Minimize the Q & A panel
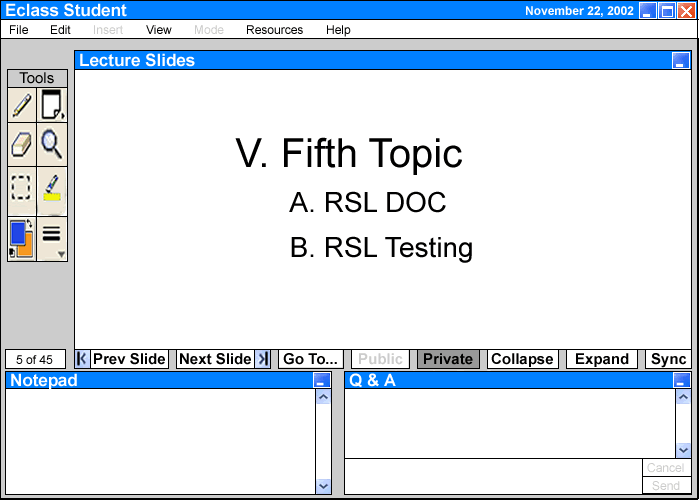This screenshot has height=500, width=700. tap(681, 381)
